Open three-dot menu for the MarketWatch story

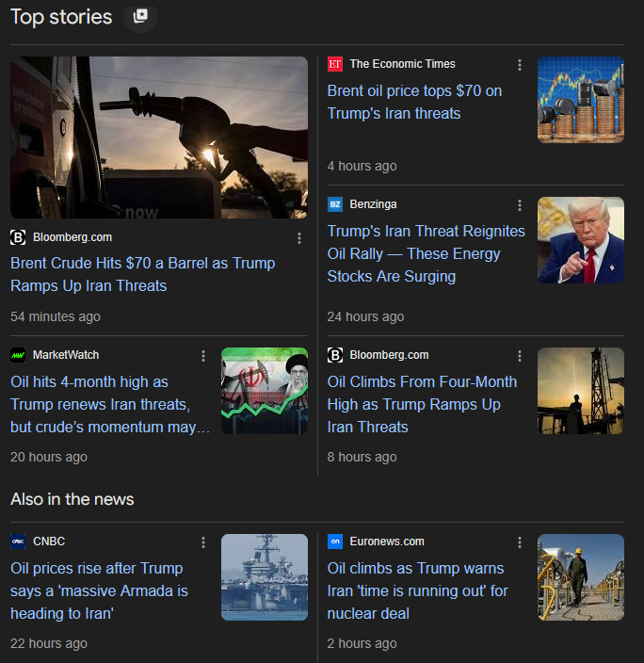pos(203,356)
